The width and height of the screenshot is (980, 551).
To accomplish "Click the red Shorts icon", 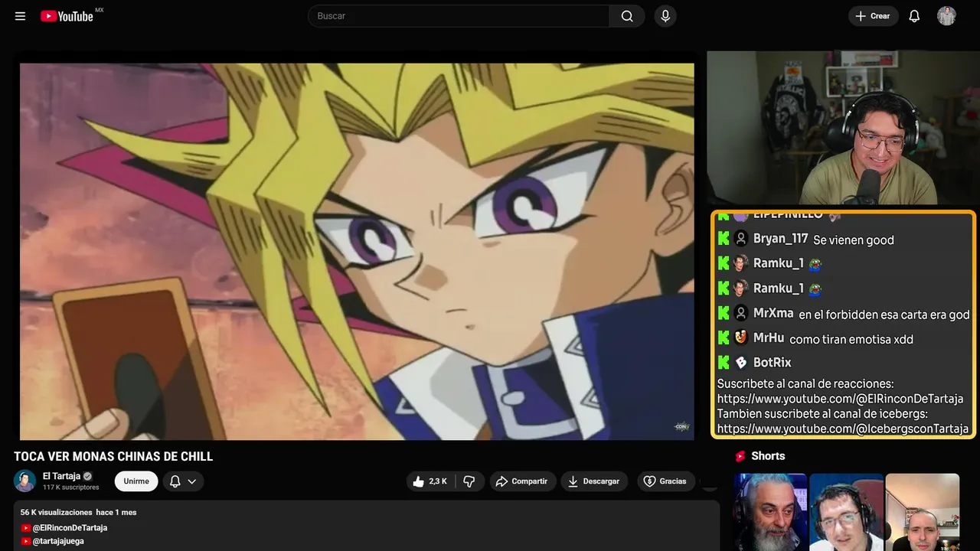I will click(740, 456).
